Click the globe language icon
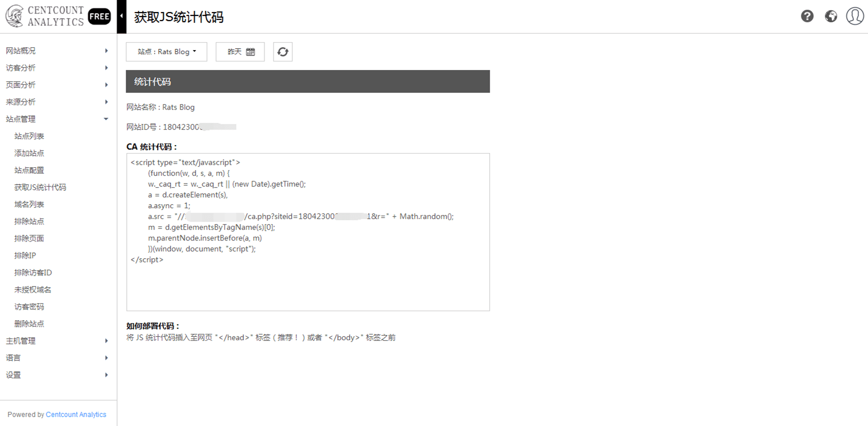868x426 pixels. 831,16
